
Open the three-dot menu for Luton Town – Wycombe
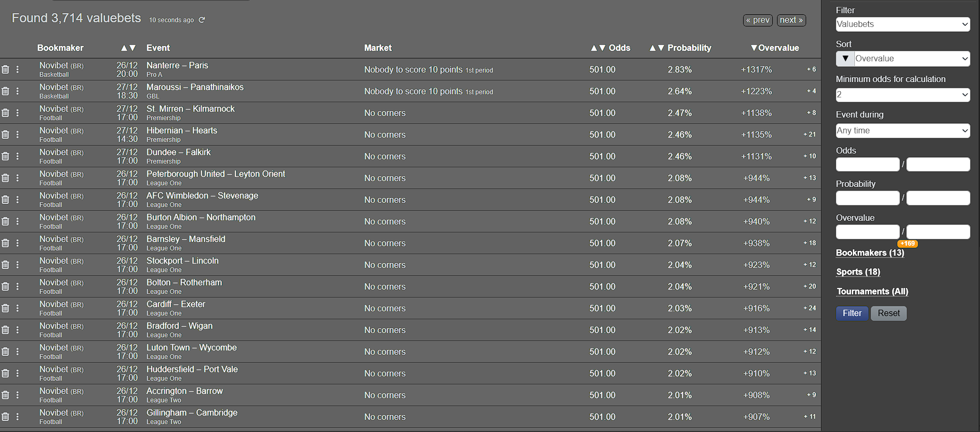(17, 351)
